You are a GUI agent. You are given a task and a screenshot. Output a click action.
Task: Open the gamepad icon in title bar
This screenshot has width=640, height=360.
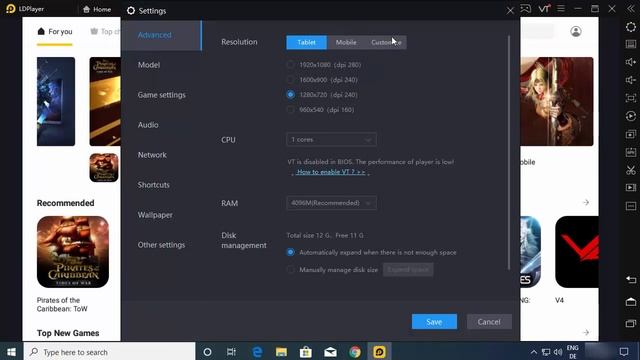click(526, 9)
